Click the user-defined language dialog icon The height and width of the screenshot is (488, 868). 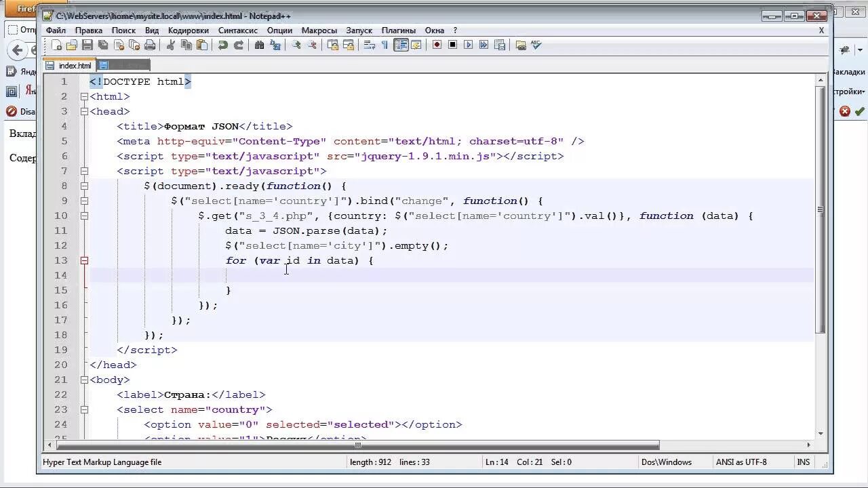[416, 45]
